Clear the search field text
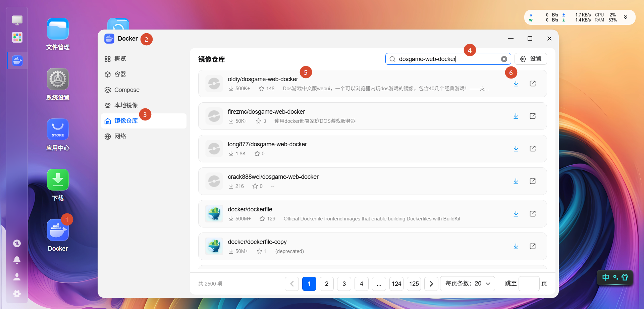The width and height of the screenshot is (644, 309). pos(504,59)
